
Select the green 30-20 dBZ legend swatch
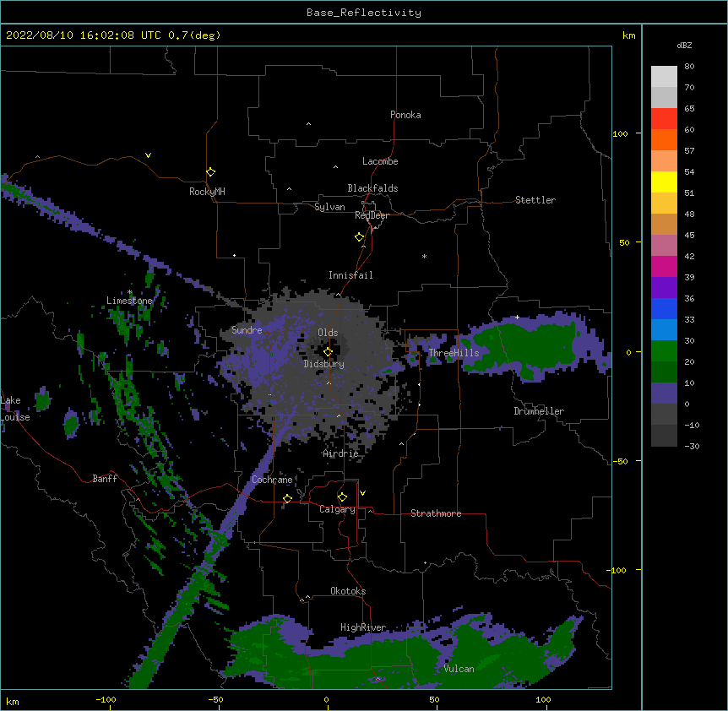664,351
